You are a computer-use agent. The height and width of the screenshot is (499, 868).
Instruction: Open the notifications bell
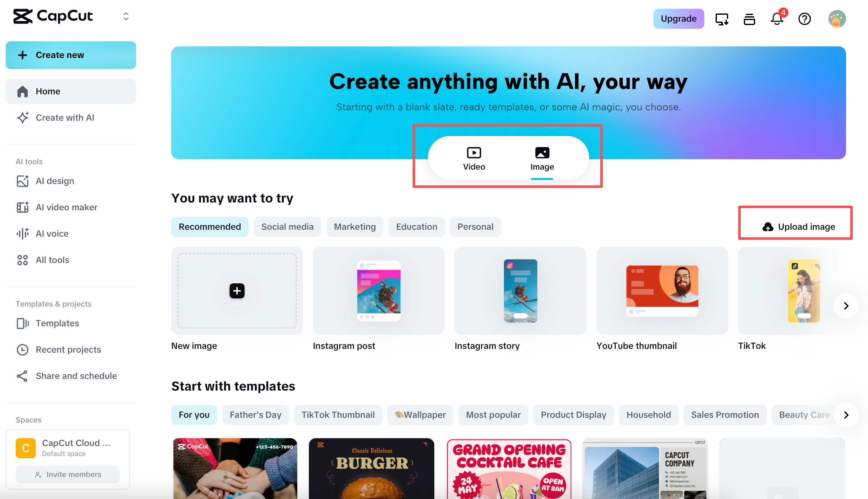pos(776,18)
